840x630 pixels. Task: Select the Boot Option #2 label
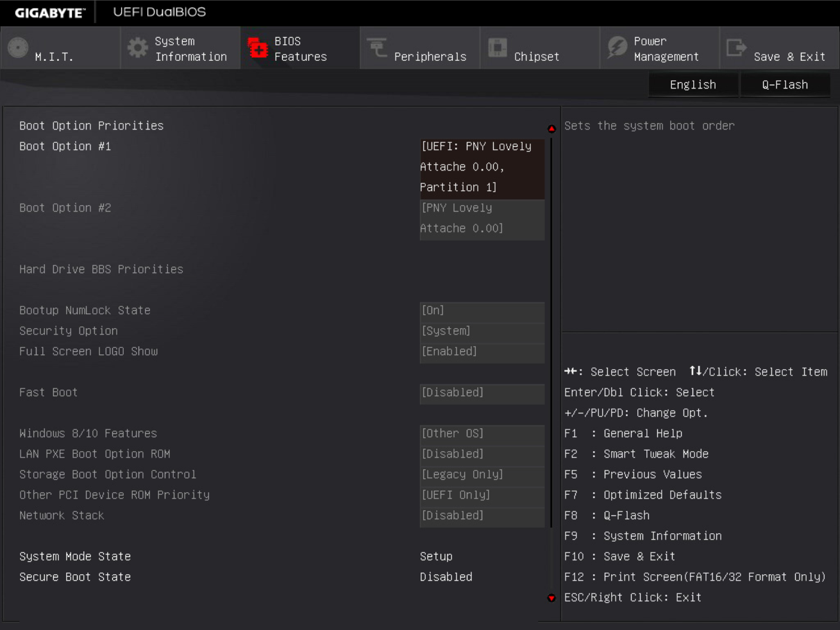(65, 208)
